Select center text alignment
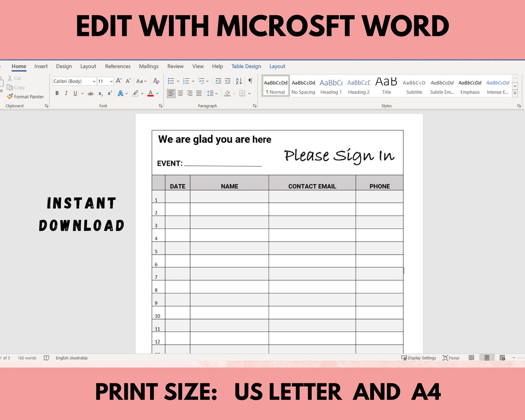Viewport: 525px width, 420px height. (180, 93)
